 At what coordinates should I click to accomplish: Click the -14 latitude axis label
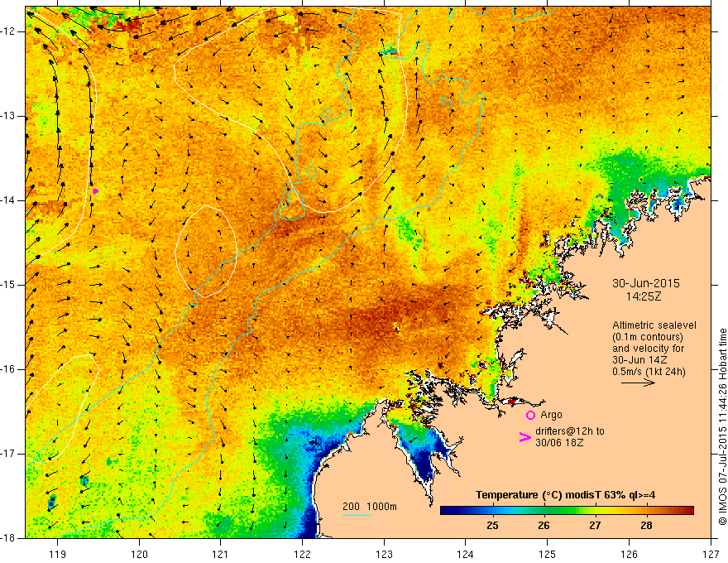point(9,200)
